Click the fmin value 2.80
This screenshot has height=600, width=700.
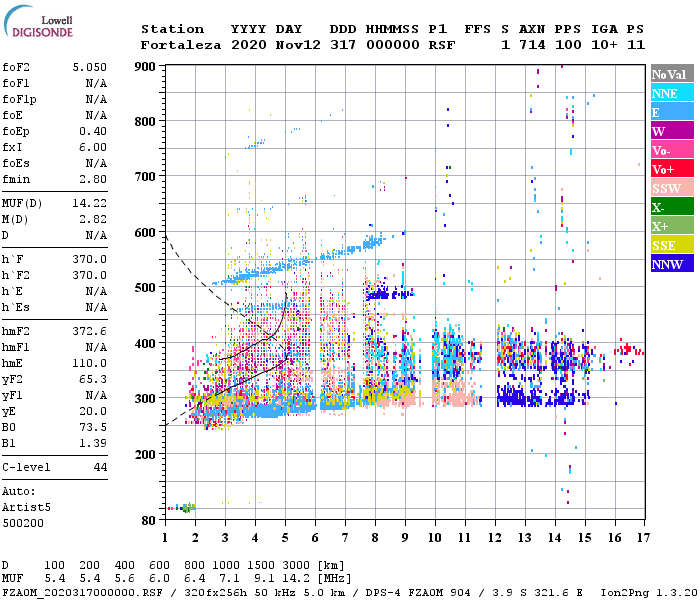click(93, 179)
